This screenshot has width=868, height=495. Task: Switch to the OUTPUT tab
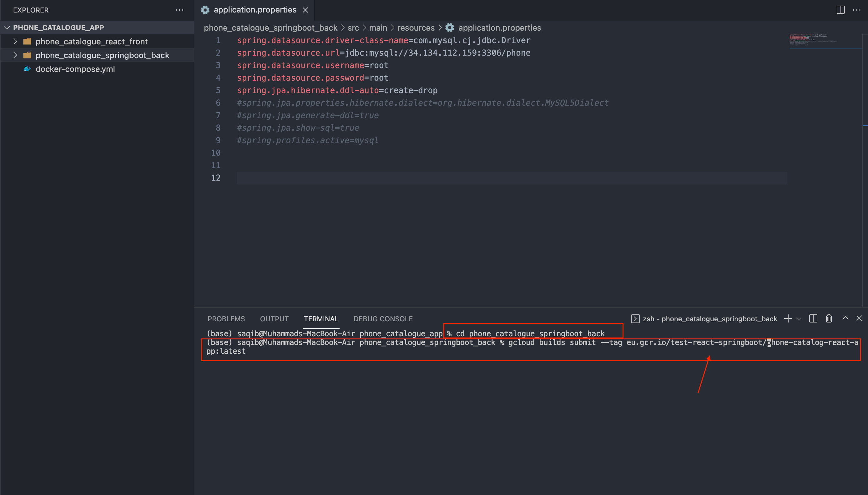pyautogui.click(x=274, y=319)
